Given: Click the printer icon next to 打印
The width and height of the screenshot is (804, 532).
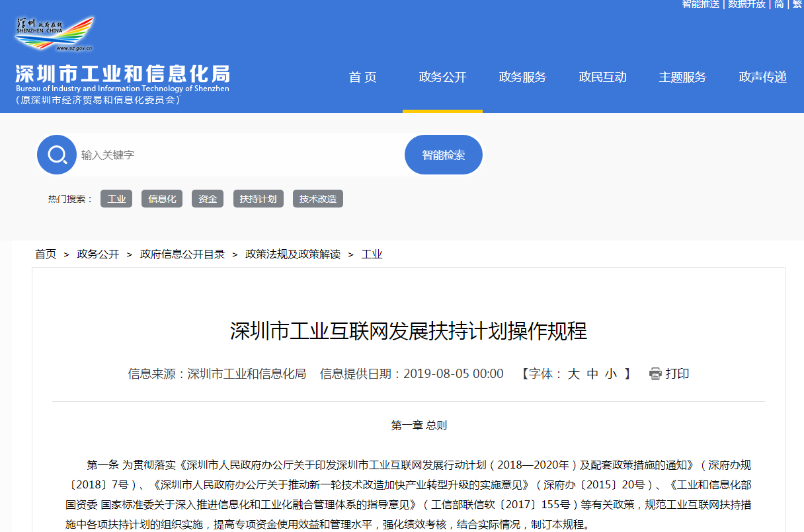Looking at the screenshot, I should [x=655, y=374].
